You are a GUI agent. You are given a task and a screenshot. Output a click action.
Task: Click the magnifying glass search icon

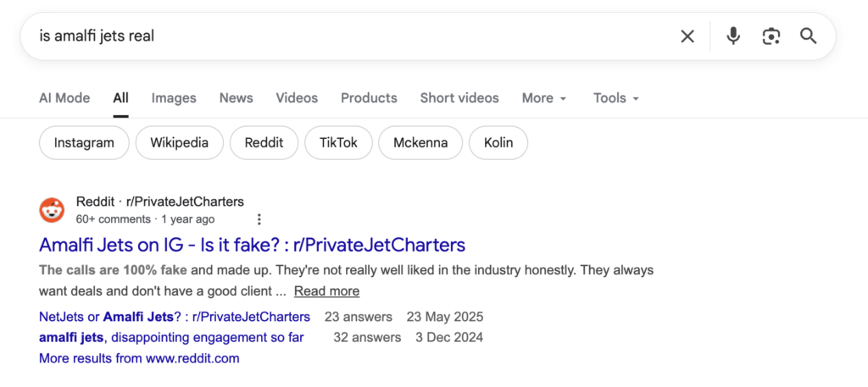point(809,36)
